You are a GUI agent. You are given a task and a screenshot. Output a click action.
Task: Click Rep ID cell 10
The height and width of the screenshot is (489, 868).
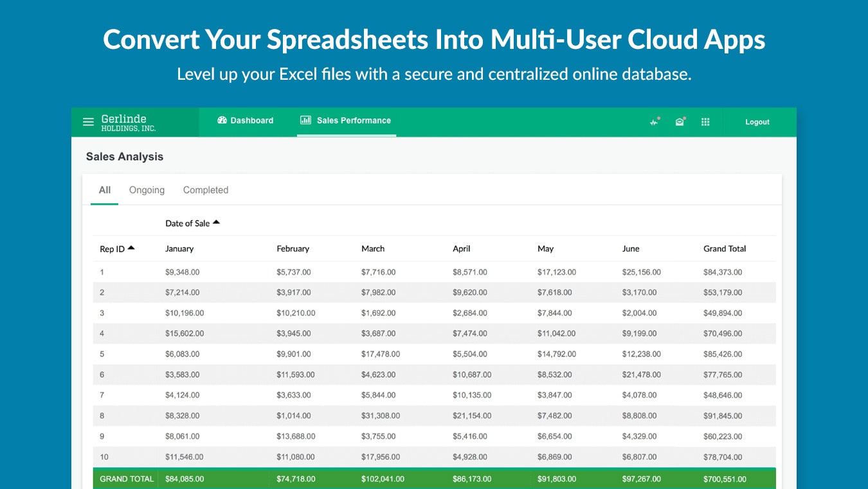tap(104, 457)
